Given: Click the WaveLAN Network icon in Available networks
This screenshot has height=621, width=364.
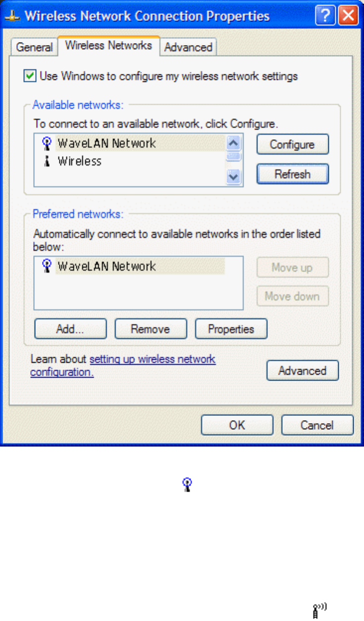Looking at the screenshot, I should point(47,144).
